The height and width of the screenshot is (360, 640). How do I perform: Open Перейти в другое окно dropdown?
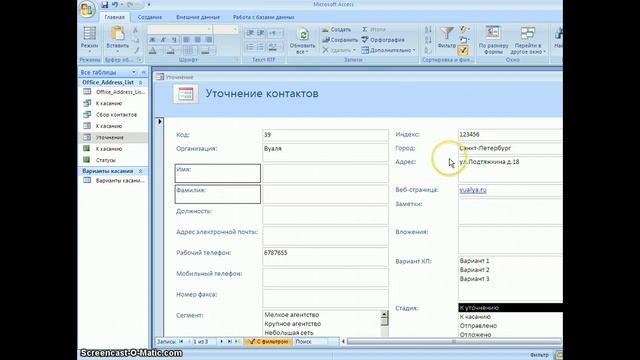click(x=528, y=40)
